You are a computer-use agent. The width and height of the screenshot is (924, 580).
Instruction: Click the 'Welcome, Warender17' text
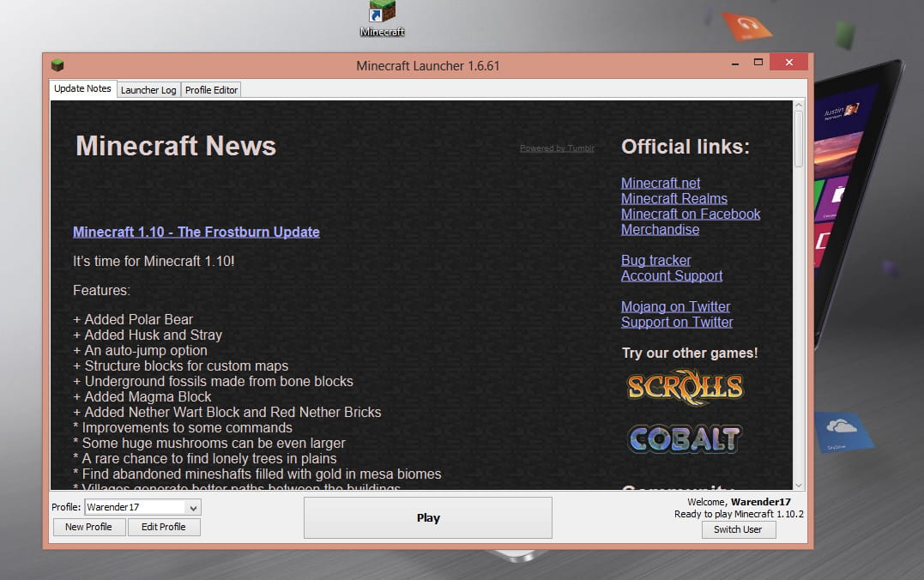[739, 502]
